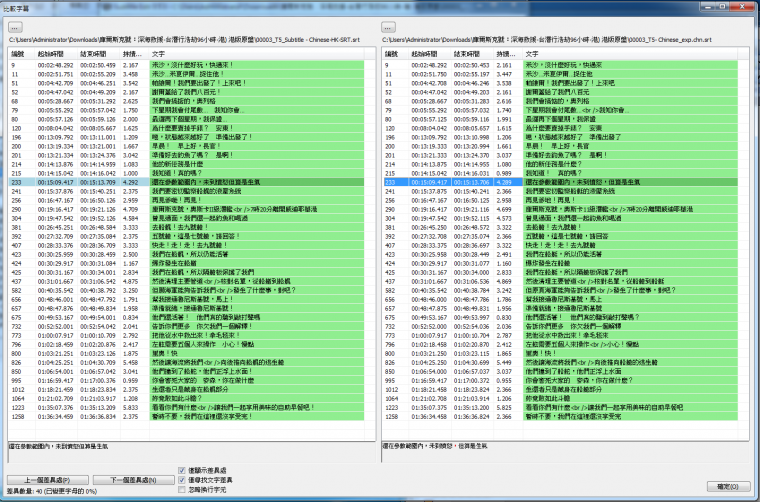The height and width of the screenshot is (502, 760).
Task: Select row 582 in the right subtitle list
Action: 560,290
